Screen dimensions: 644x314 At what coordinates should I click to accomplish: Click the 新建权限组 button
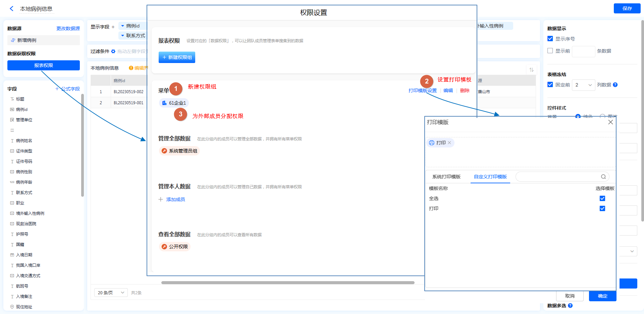[x=177, y=57]
